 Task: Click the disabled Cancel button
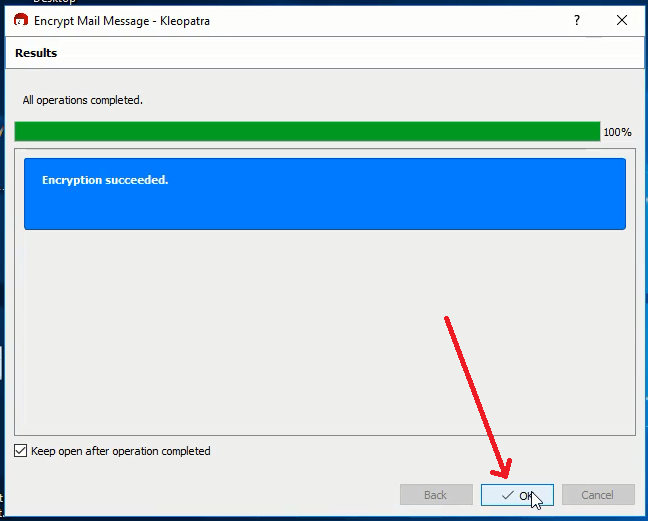(x=598, y=495)
